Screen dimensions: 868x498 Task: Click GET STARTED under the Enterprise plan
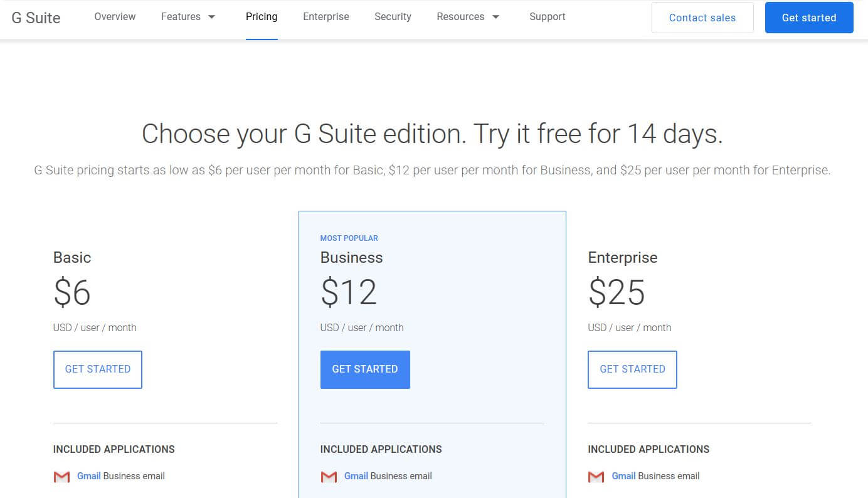[x=632, y=369]
